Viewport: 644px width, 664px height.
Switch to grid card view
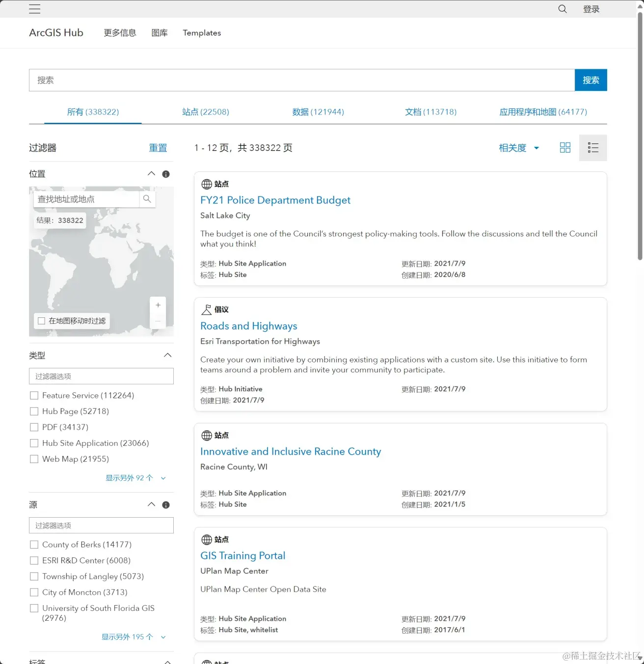565,148
